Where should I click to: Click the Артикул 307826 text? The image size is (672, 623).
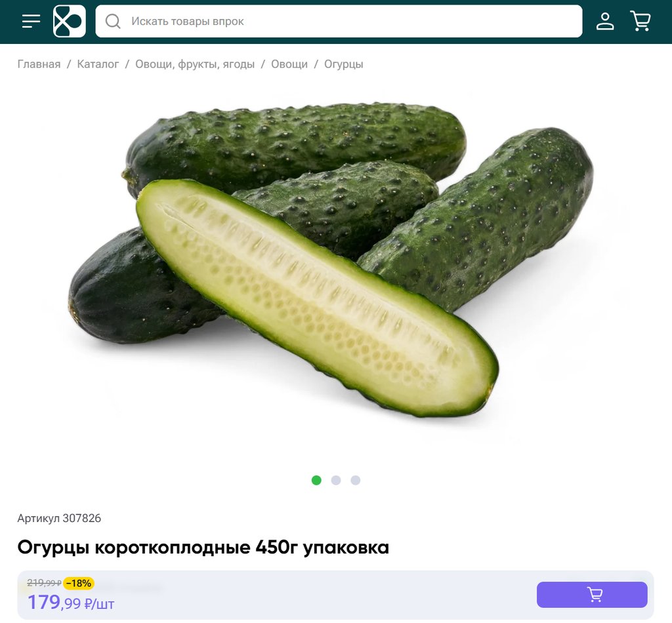point(59,518)
